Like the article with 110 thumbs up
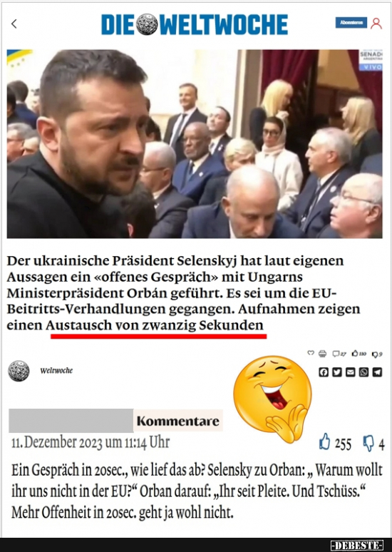 click(x=359, y=354)
